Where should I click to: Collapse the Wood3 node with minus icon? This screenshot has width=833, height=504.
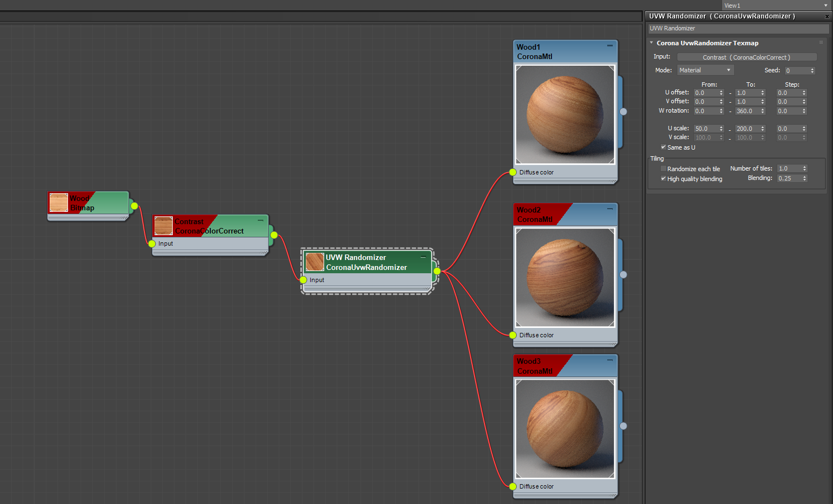pos(610,360)
